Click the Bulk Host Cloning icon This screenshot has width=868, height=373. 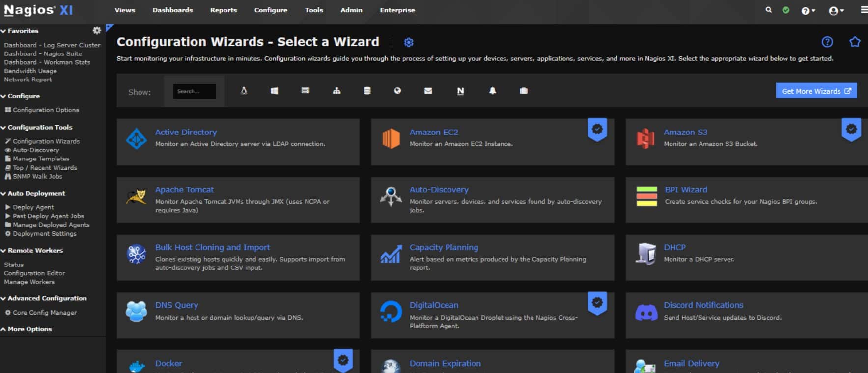[x=136, y=254]
